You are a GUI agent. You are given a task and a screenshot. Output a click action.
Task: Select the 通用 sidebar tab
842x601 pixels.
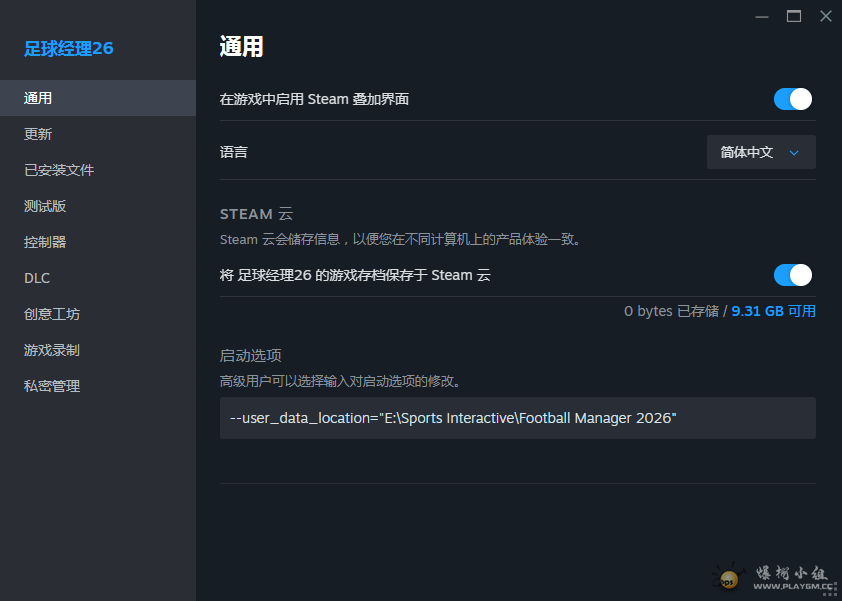point(38,98)
